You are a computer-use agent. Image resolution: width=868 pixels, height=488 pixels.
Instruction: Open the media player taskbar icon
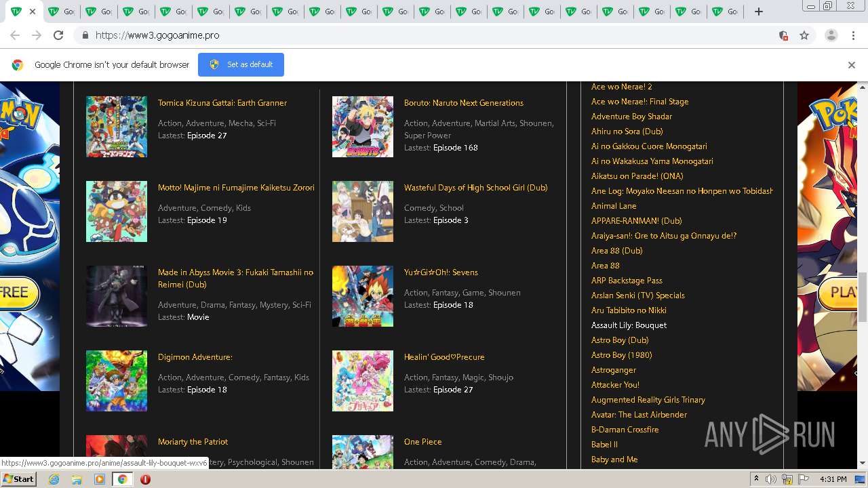[100, 479]
